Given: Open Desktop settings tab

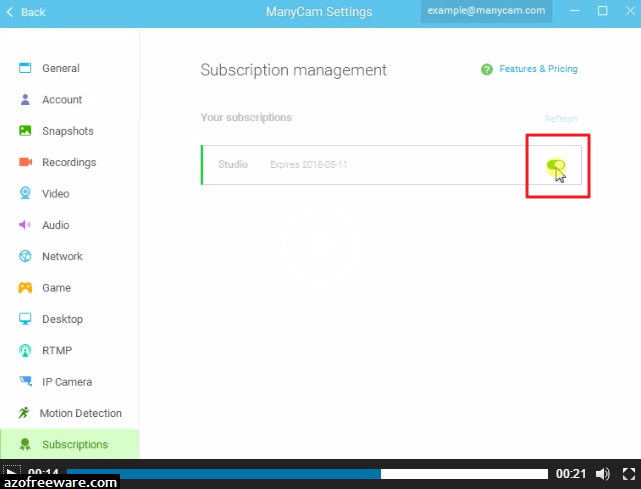Looking at the screenshot, I should tap(69, 319).
